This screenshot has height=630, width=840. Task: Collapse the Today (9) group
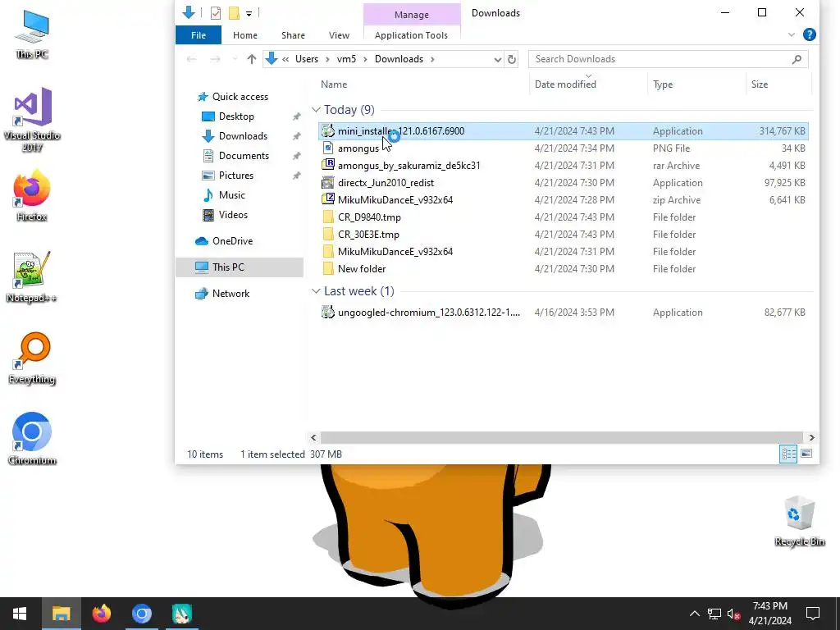coord(316,110)
